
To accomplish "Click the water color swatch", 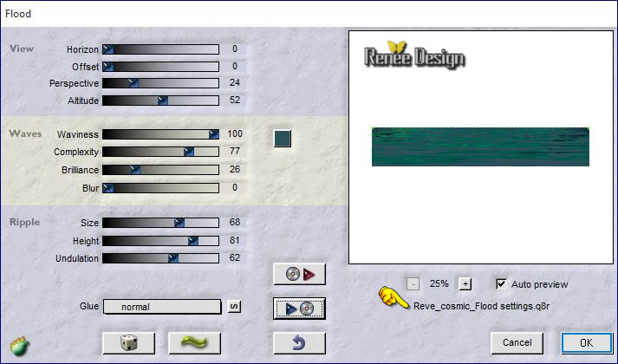I will click(283, 139).
